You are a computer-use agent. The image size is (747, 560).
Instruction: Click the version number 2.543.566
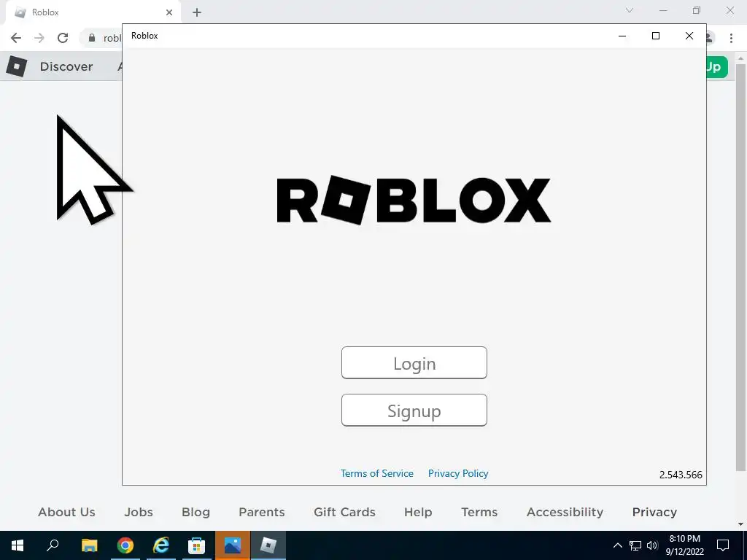(681, 475)
